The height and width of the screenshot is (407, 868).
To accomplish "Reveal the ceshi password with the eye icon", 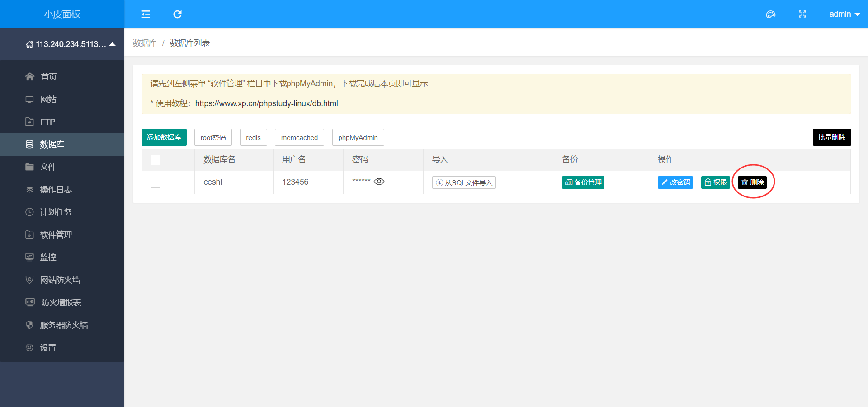I will point(379,182).
